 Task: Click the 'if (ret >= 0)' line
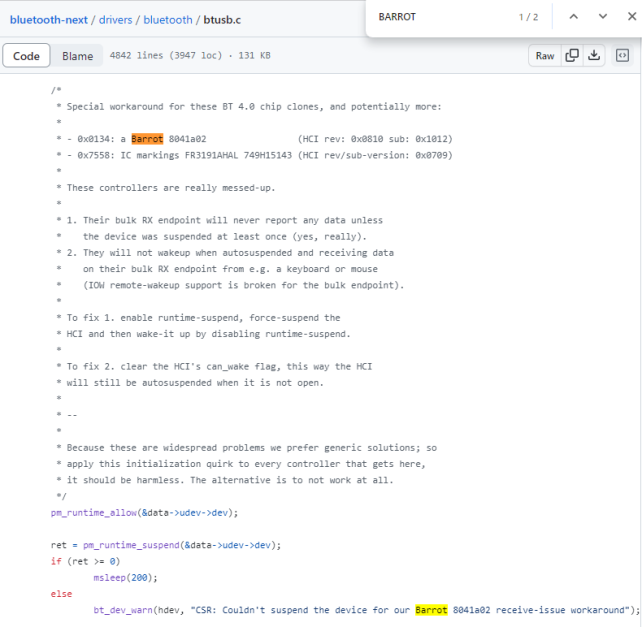(85, 561)
